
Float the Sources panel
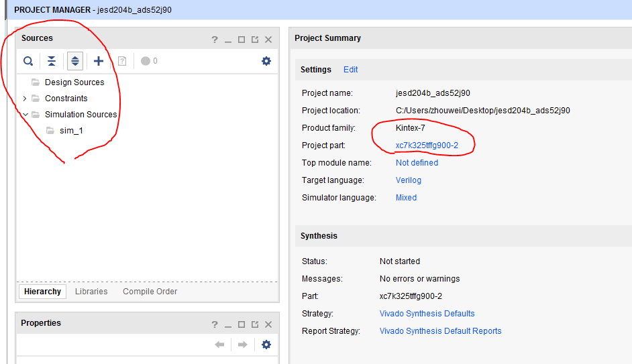[x=255, y=40]
